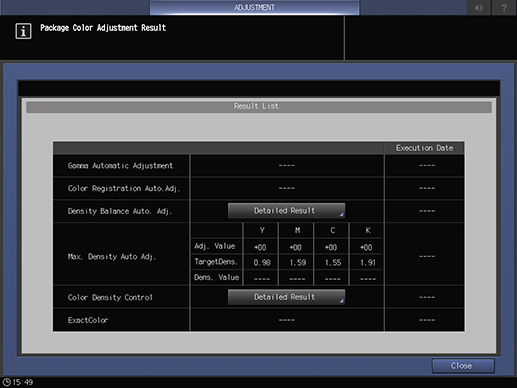Screen dimensions: 517x388
Task: Select the Density Balance Auto. Adj. label
Action: click(120, 211)
